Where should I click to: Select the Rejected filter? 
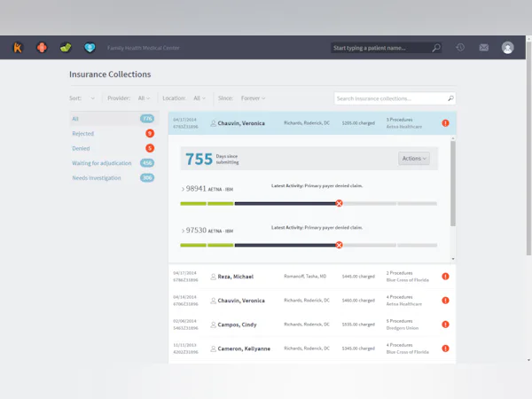[x=113, y=133]
